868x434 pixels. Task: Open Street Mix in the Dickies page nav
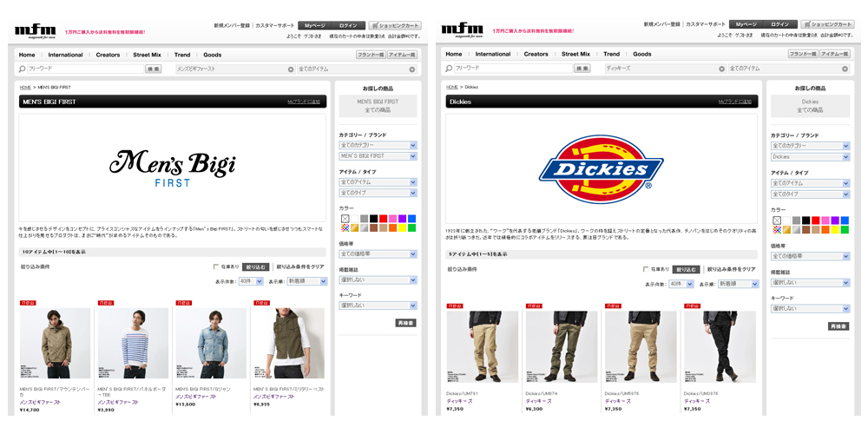point(575,54)
